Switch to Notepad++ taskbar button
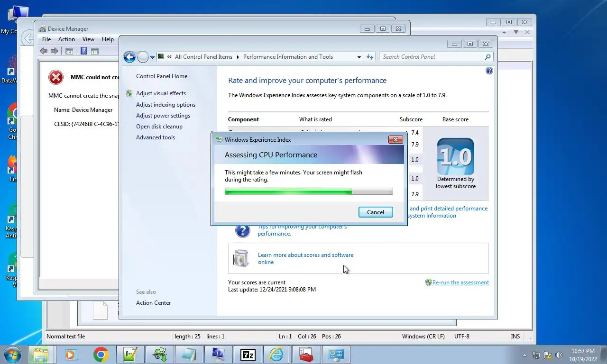 point(130,355)
